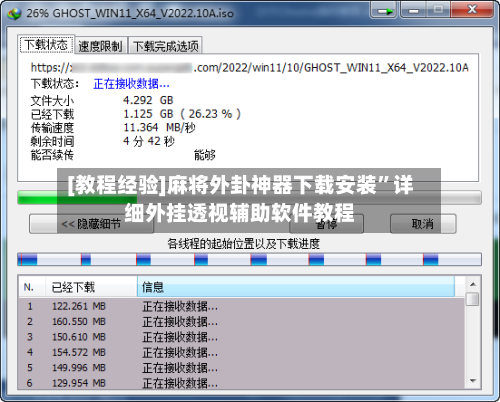500x402 pixels.
Task: Click the green arrow title bar button
Action: pyautogui.click(x=384, y=11)
